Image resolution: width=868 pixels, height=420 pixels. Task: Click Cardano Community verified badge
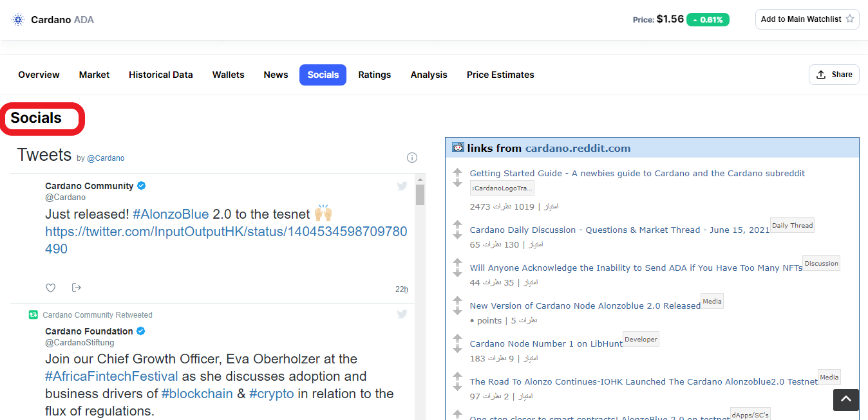tap(142, 186)
